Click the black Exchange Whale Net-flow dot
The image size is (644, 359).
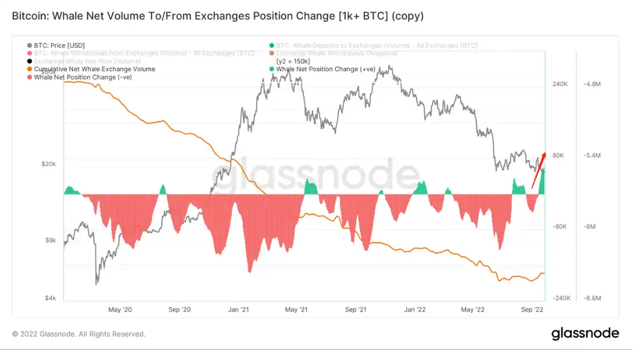[x=29, y=61]
